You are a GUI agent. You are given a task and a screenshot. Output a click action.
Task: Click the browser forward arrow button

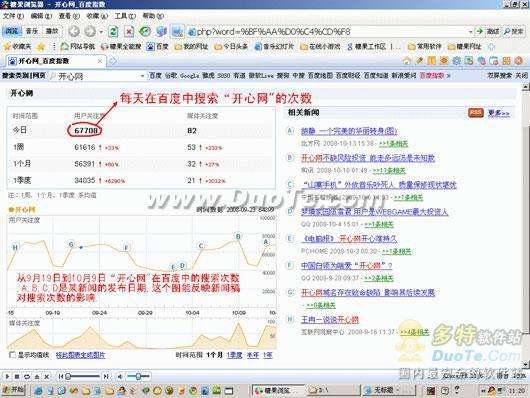[x=90, y=31]
